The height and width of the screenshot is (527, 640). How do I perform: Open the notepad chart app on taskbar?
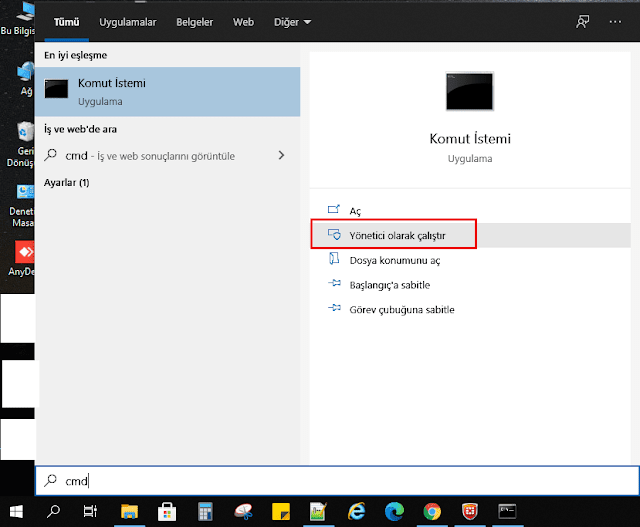pyautogui.click(x=318, y=511)
